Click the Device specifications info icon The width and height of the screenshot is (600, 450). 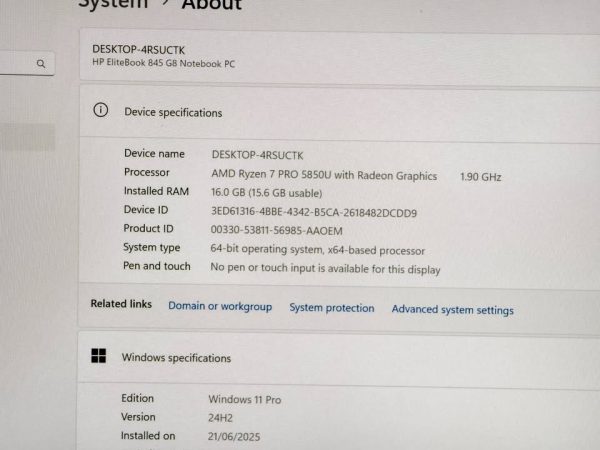pos(101,110)
